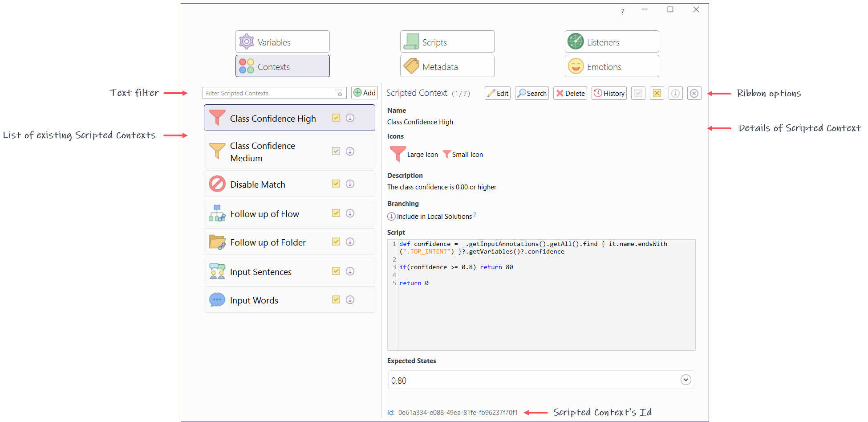Expand the Expected States dropdown arrow
The image size is (868, 422).
(685, 380)
